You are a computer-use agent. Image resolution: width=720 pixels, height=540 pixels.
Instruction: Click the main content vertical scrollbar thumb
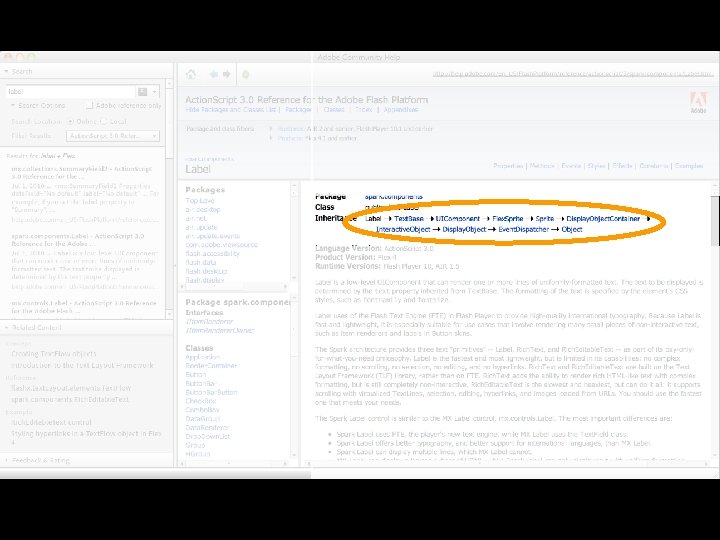point(715,220)
